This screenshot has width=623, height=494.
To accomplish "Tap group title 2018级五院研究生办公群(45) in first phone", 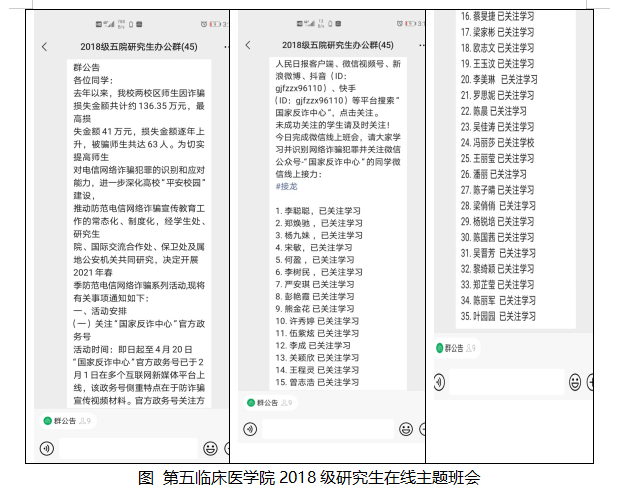I will 139,47.
